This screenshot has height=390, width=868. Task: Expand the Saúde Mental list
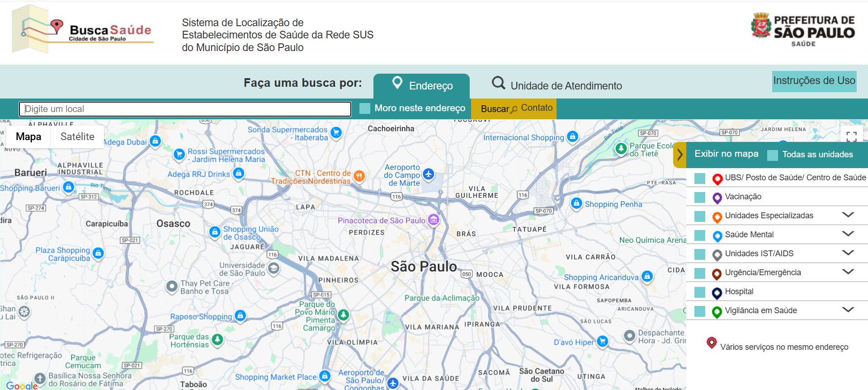(x=848, y=234)
